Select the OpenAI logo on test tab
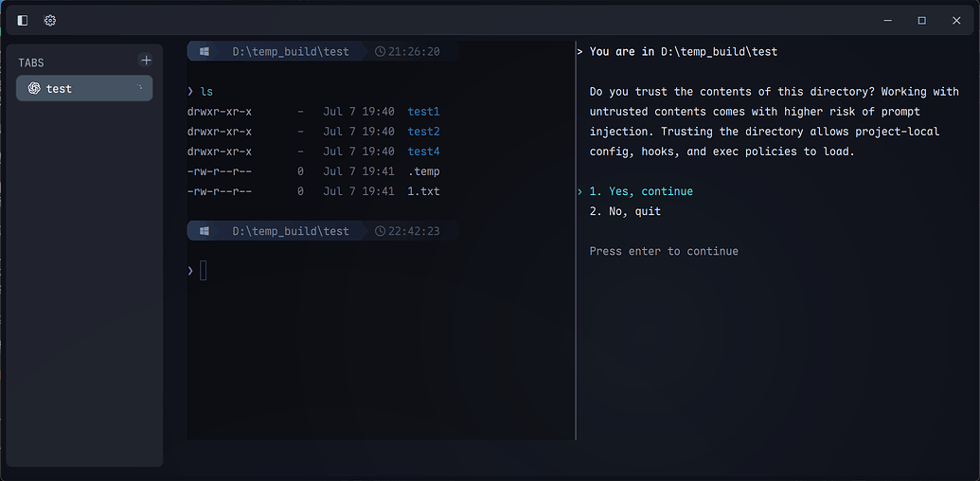980x481 pixels. pyautogui.click(x=34, y=89)
